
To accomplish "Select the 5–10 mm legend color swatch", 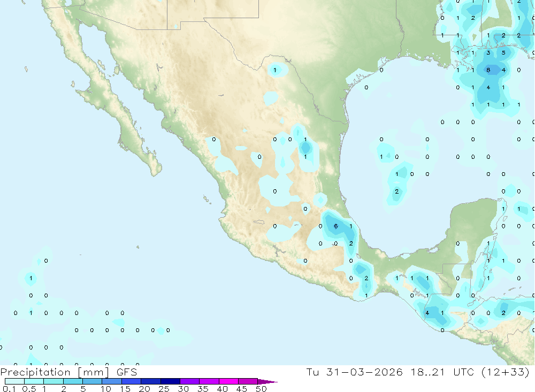I will click(93, 381).
